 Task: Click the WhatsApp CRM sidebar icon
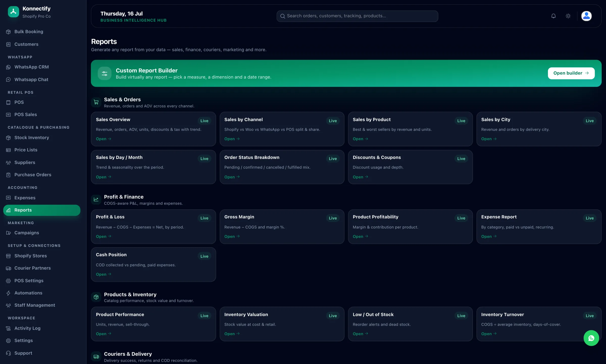point(8,67)
